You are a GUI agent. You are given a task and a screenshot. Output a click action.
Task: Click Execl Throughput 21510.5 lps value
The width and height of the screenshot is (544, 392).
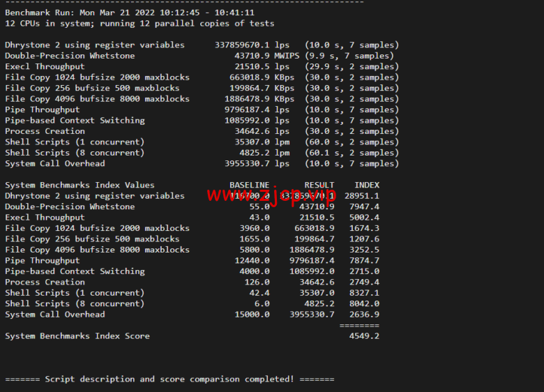click(262, 66)
